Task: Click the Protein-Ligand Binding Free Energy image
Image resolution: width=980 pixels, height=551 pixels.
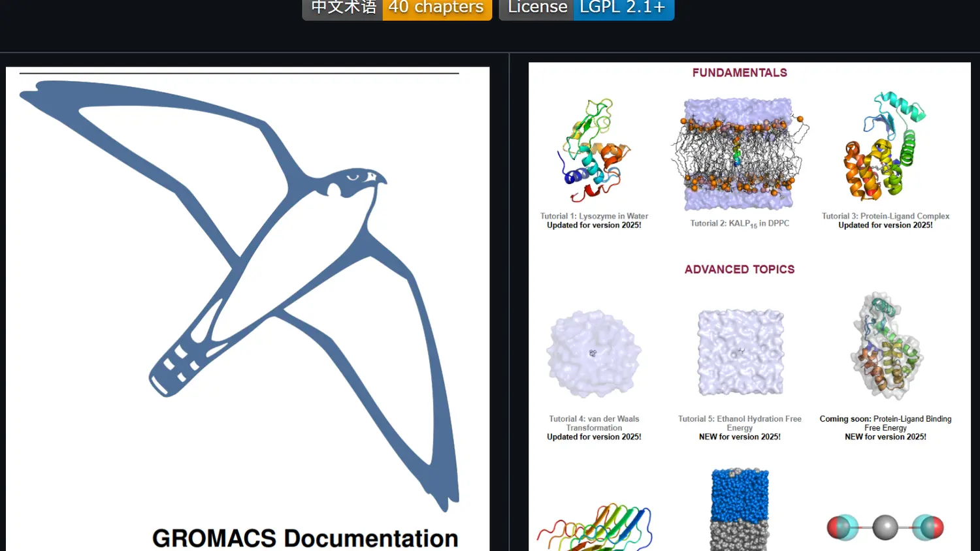Action: tap(886, 346)
